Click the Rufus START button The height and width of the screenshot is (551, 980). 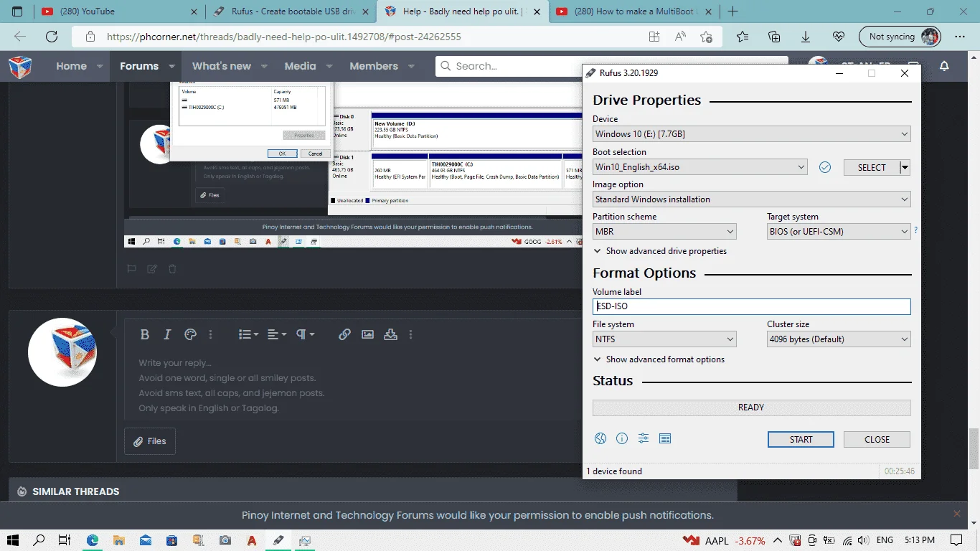click(801, 439)
